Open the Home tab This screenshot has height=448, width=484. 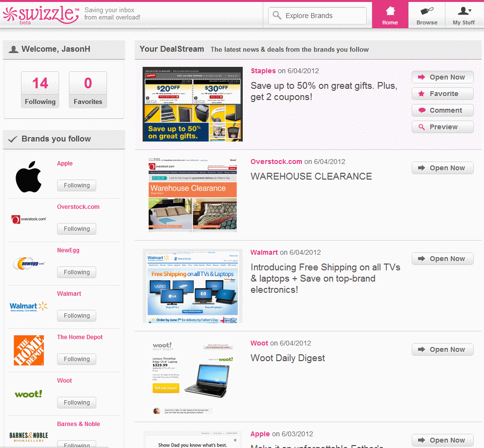point(390,15)
